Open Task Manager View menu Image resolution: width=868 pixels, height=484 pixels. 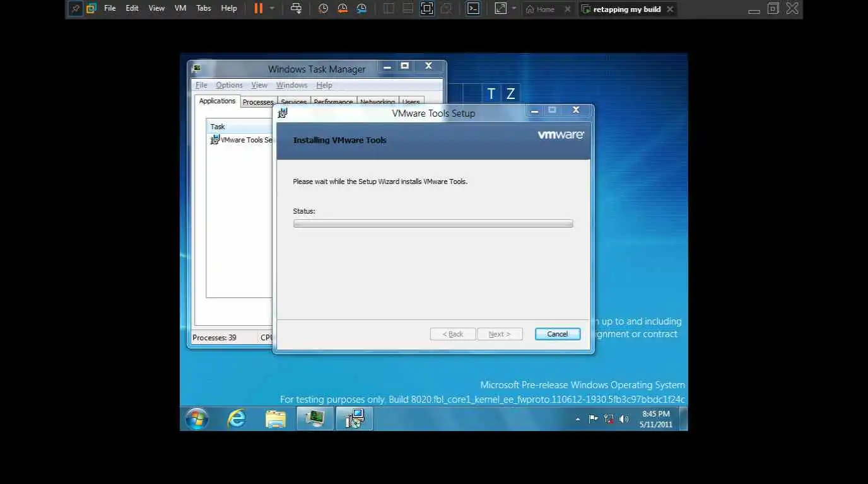pos(259,85)
